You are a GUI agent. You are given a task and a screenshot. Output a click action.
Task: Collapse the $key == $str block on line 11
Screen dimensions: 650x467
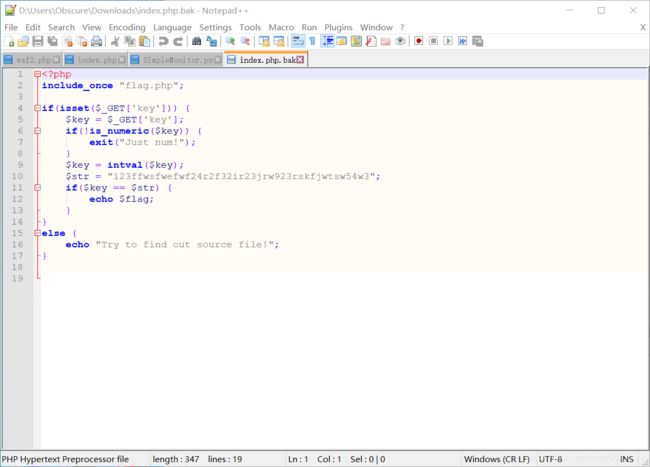coord(37,188)
